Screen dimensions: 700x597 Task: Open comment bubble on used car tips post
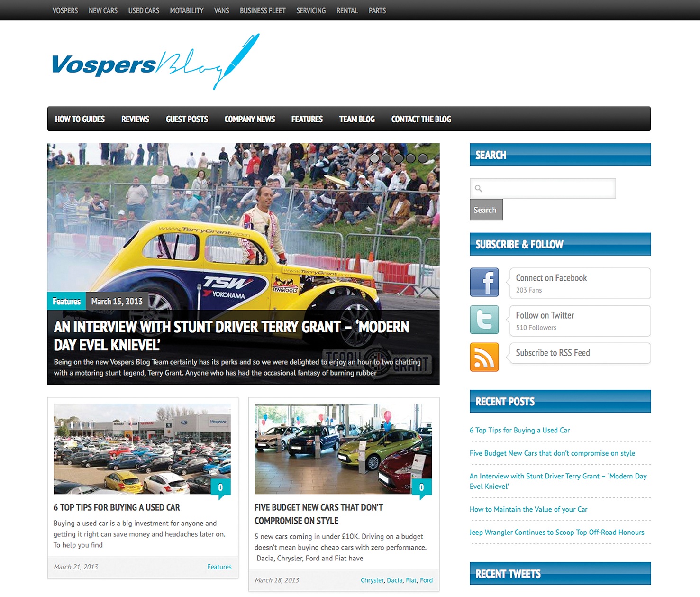click(x=220, y=488)
